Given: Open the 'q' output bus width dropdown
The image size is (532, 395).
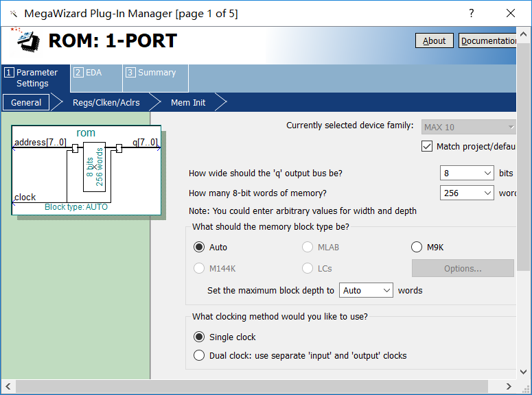Looking at the screenshot, I should pyautogui.click(x=467, y=173).
